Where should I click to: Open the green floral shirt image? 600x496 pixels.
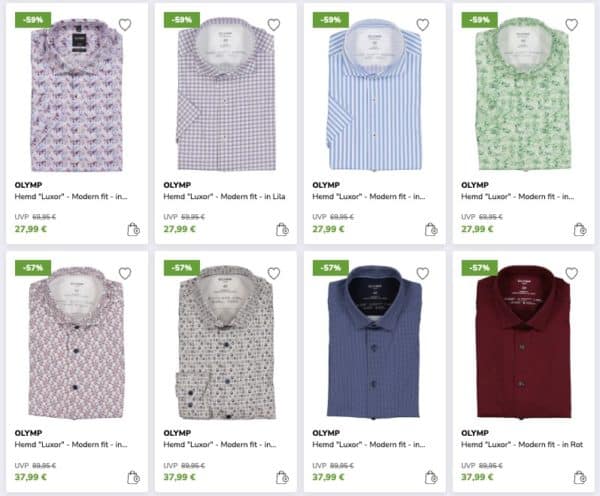tap(522, 100)
